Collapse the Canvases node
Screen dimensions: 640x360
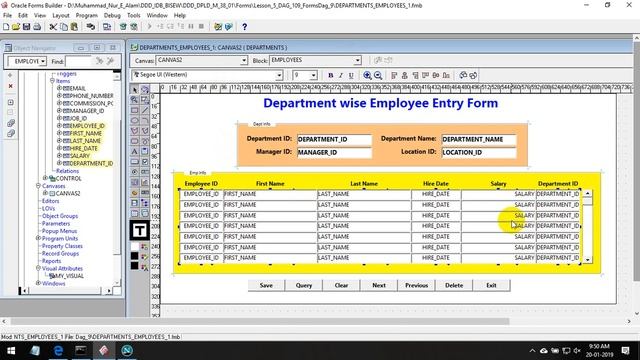38,186
